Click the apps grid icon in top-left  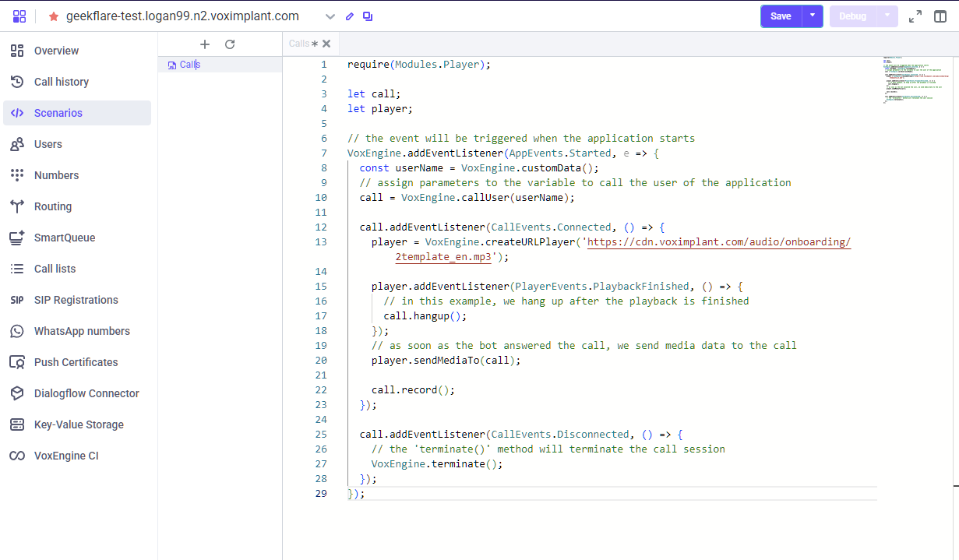pyautogui.click(x=19, y=16)
